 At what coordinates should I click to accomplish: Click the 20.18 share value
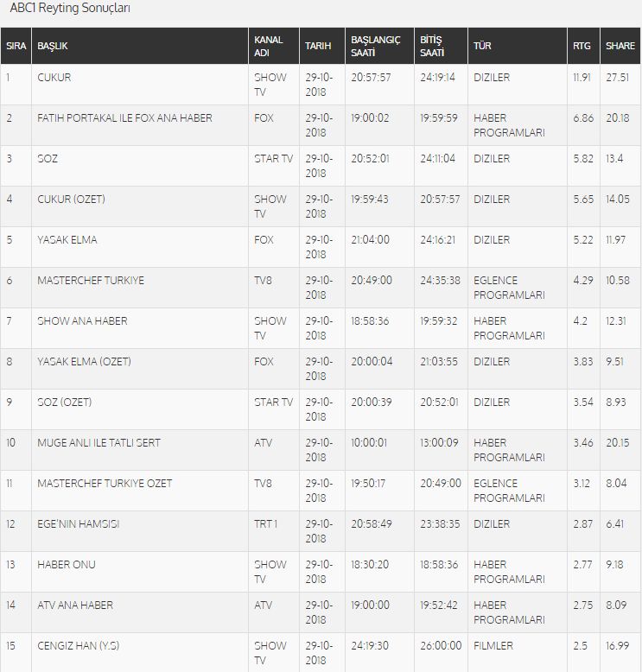tap(618, 118)
